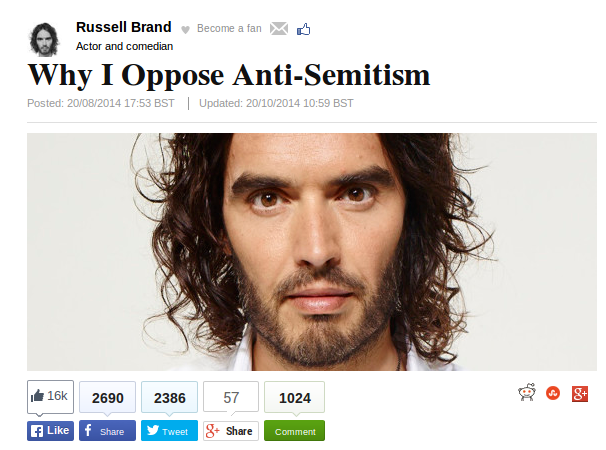Click the Google+ Share button

tap(231, 431)
